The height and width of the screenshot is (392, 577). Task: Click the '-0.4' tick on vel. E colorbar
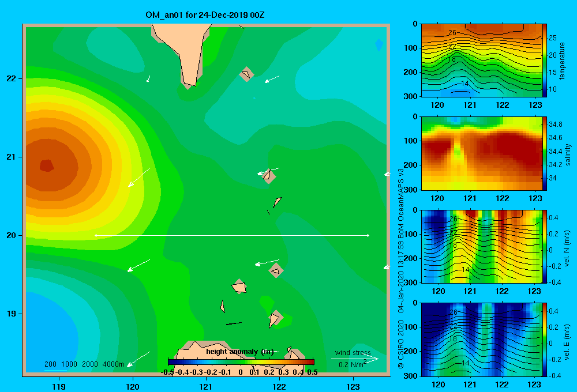[554, 375]
